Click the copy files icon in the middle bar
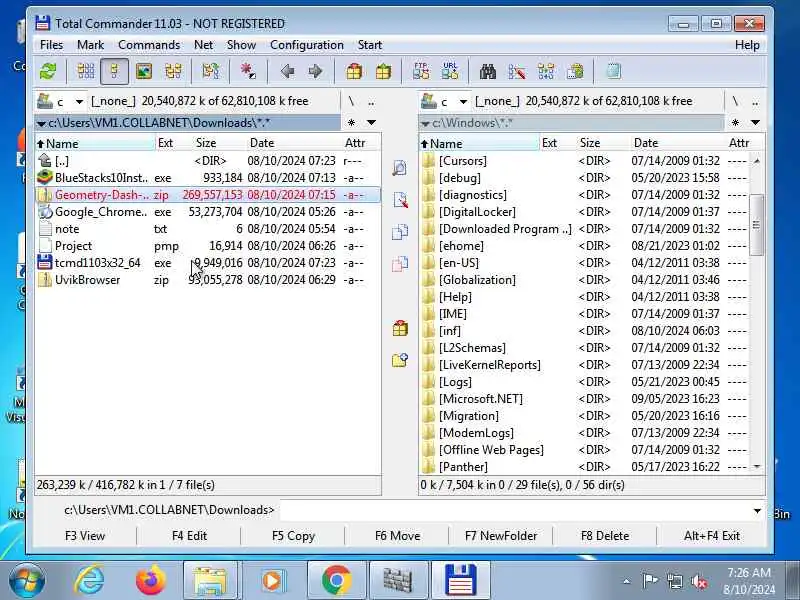Viewport: 800px width, 600px height. 400,232
